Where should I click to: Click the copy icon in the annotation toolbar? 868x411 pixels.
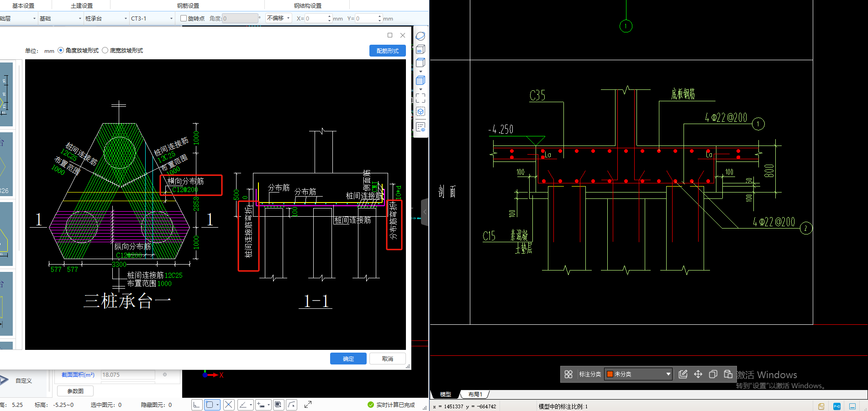click(x=713, y=374)
